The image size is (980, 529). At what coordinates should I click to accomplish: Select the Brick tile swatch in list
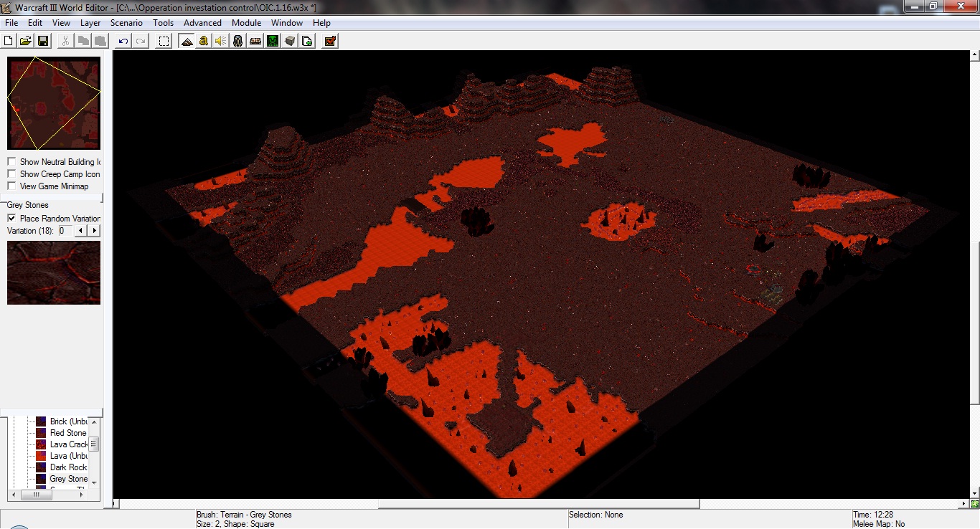click(x=41, y=421)
